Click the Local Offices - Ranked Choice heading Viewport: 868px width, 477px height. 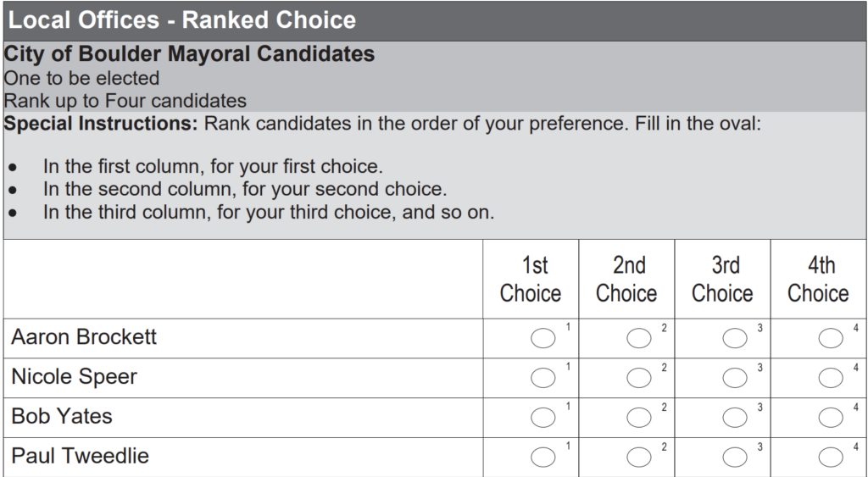(x=182, y=20)
